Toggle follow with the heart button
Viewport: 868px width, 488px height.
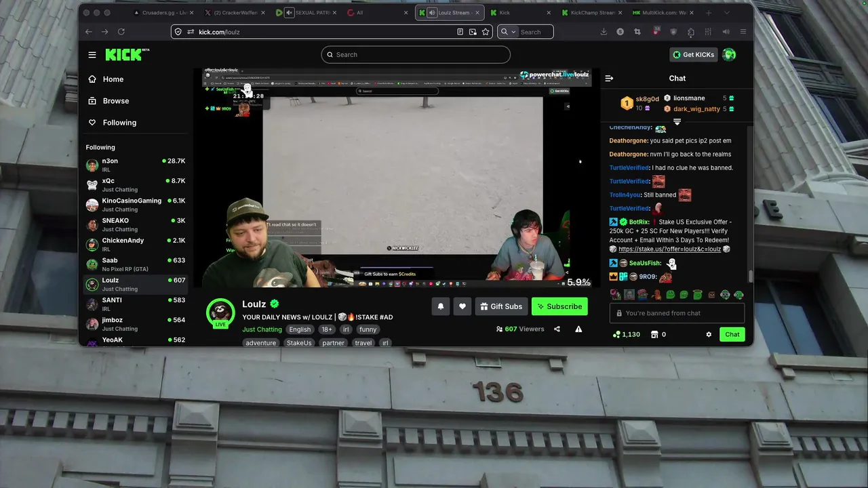(462, 306)
